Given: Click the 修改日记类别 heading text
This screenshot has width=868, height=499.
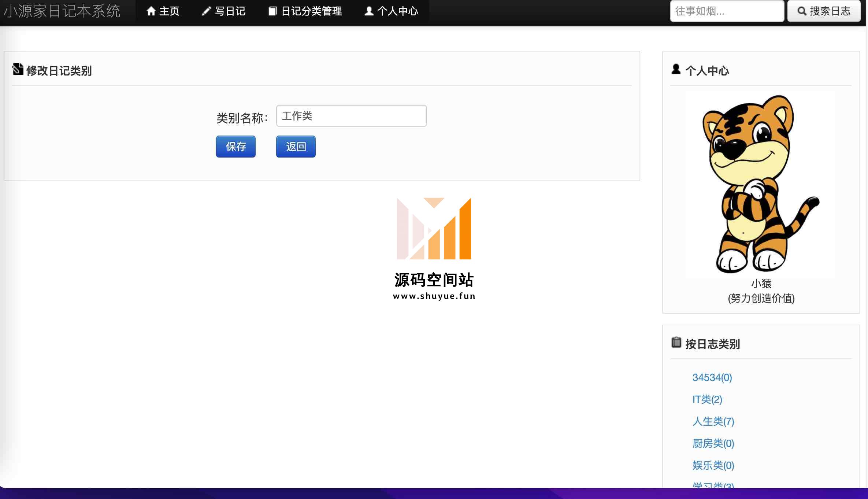Looking at the screenshot, I should click(x=59, y=71).
